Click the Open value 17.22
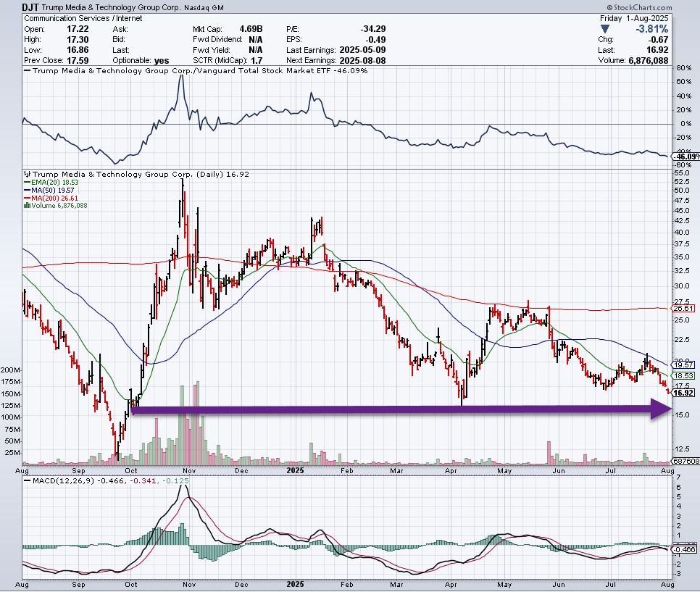The image size is (700, 592). (78, 29)
